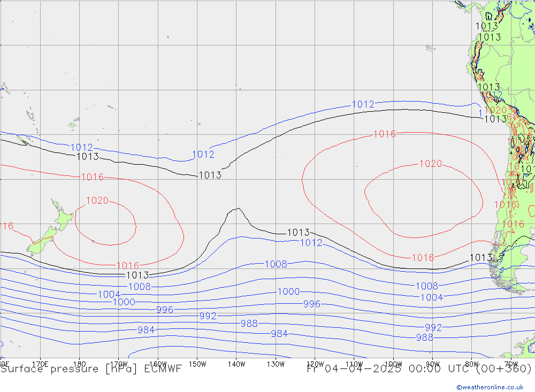Viewport: 535px width, 392px height.
Task: Open the ©weatheronline.co.uk credit link
Action: (490, 387)
